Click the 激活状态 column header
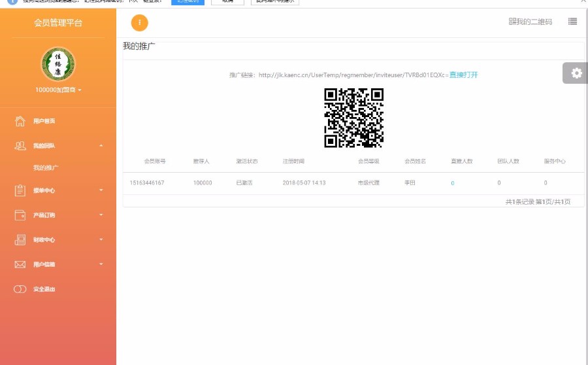The image size is (588, 365). point(247,161)
